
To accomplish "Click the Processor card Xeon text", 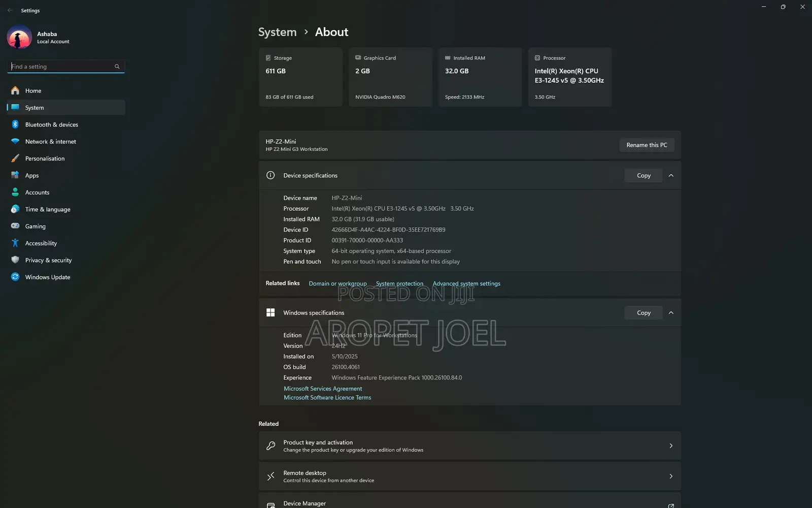I will pos(569,76).
